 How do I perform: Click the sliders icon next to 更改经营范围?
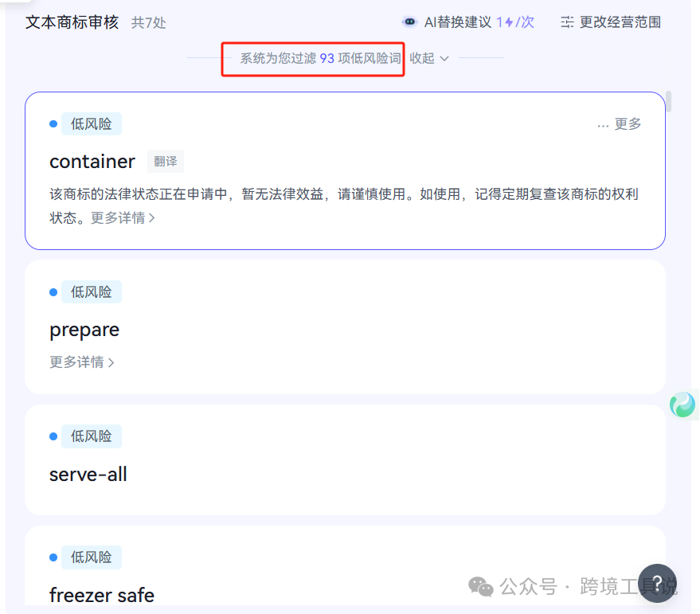pos(567,22)
